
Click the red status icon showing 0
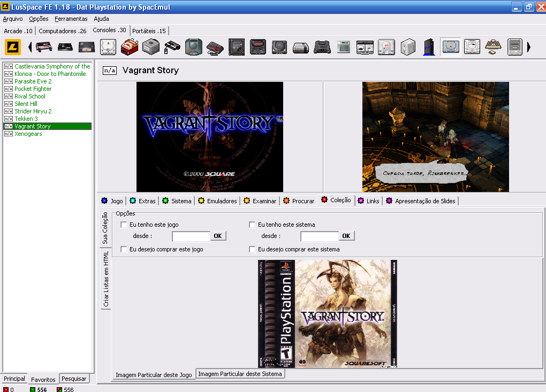[6, 389]
